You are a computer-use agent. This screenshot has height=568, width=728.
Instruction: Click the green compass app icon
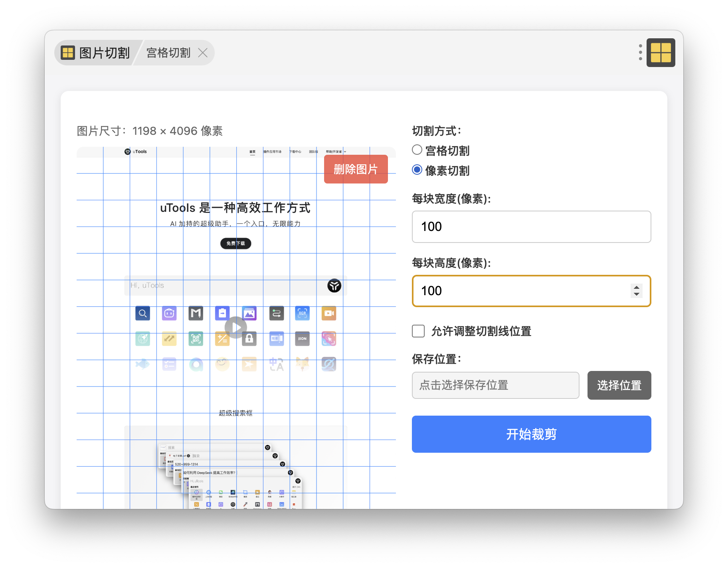[x=143, y=339]
